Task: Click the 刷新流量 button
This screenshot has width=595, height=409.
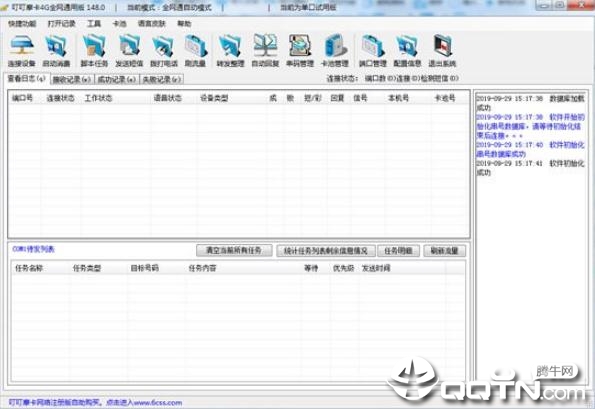Action: 444,250
